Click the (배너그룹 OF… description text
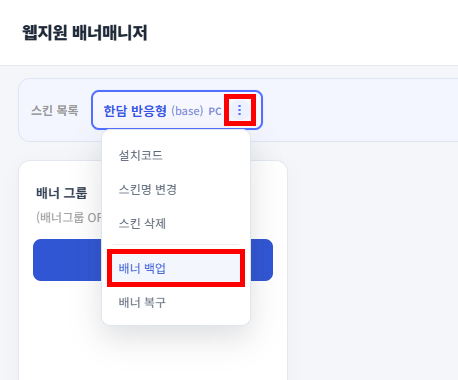The height and width of the screenshot is (380, 458). [x=69, y=217]
